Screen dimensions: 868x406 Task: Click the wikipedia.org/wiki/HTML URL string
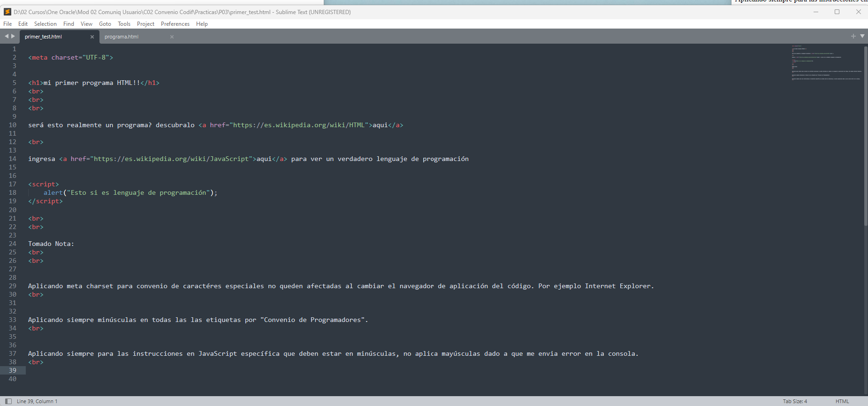[300, 125]
